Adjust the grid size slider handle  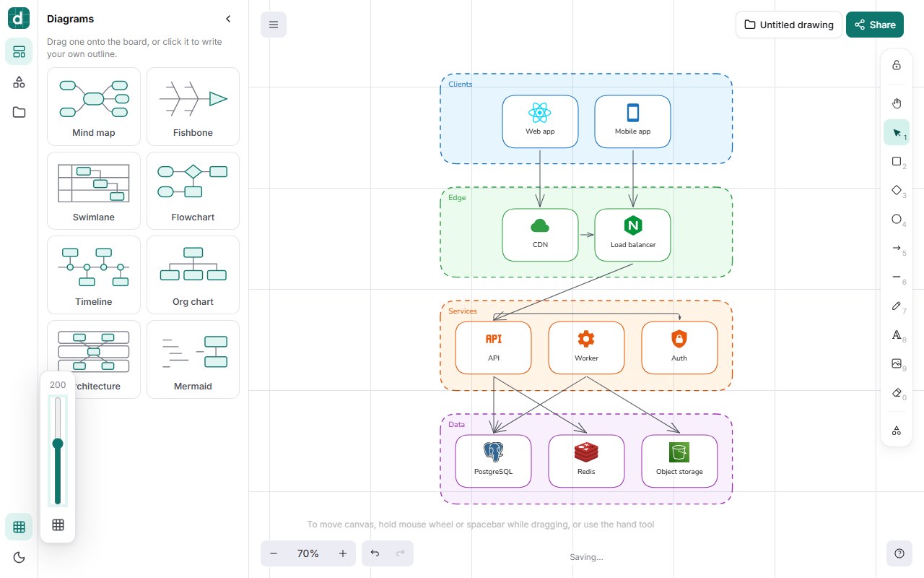(58, 444)
